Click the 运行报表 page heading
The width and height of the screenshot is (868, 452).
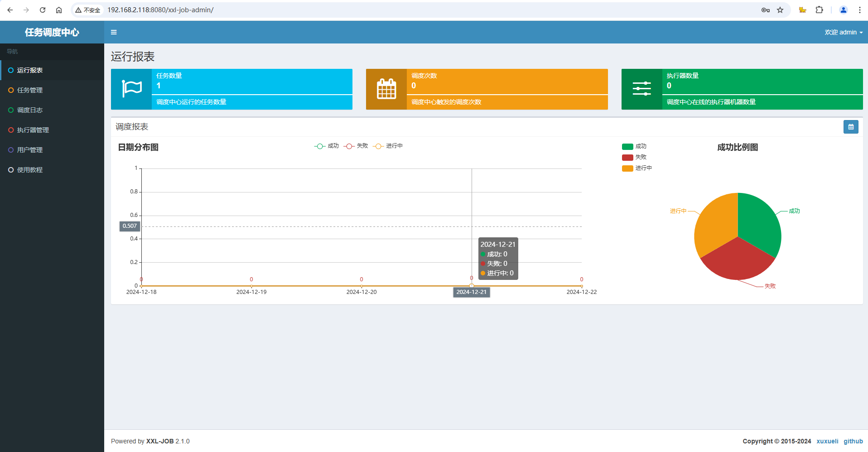(x=133, y=57)
